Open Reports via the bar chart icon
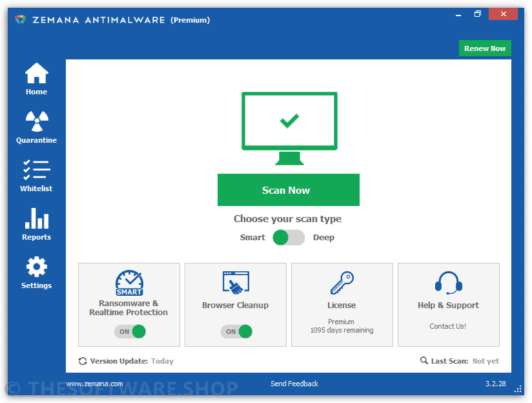 [37, 218]
